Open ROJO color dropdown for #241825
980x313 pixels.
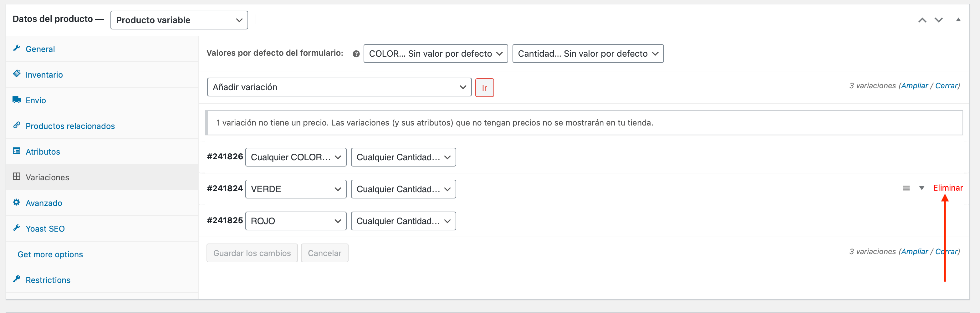296,221
